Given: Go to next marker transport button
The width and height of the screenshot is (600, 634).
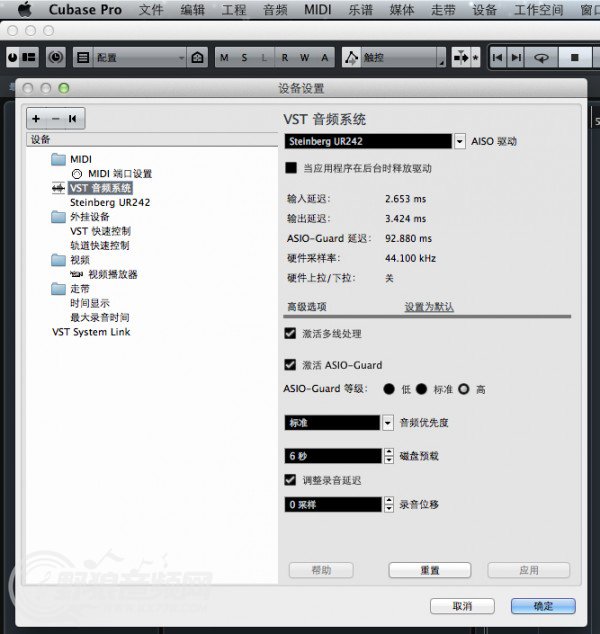Looking at the screenshot, I should point(515,57).
